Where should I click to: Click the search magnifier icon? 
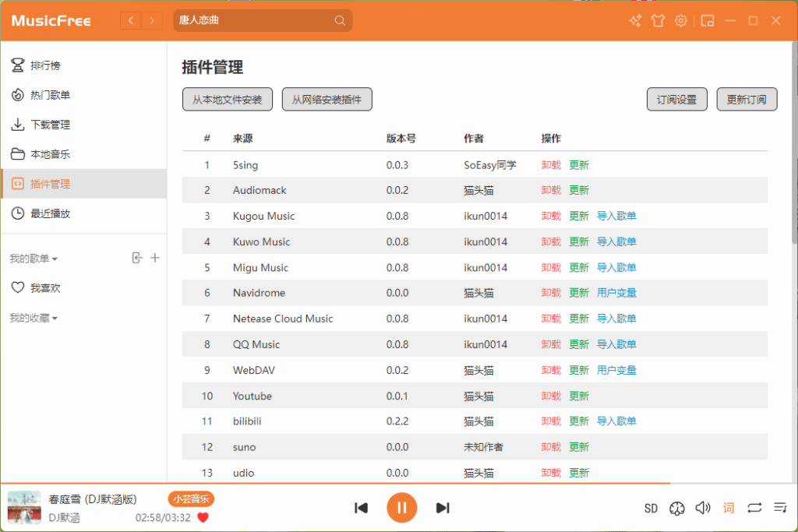coord(340,20)
